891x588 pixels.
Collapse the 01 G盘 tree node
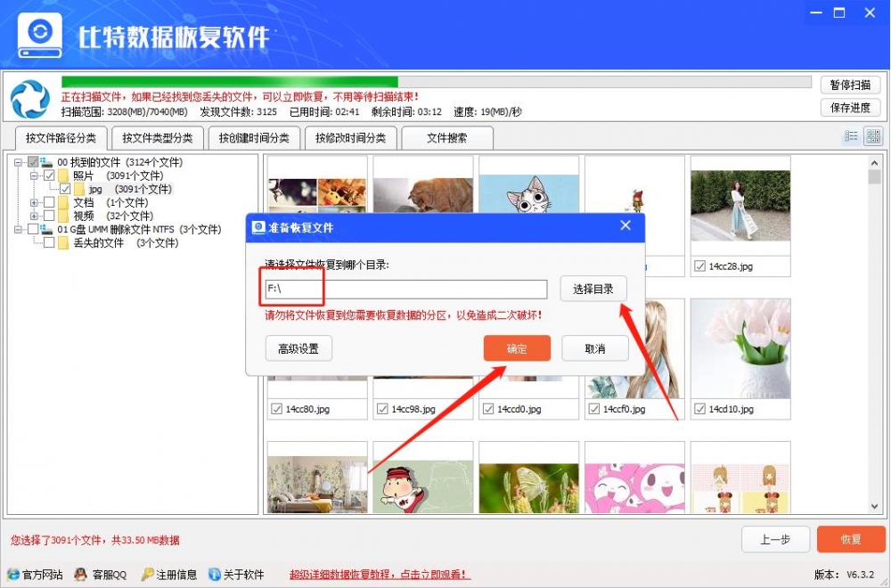pos(18,230)
